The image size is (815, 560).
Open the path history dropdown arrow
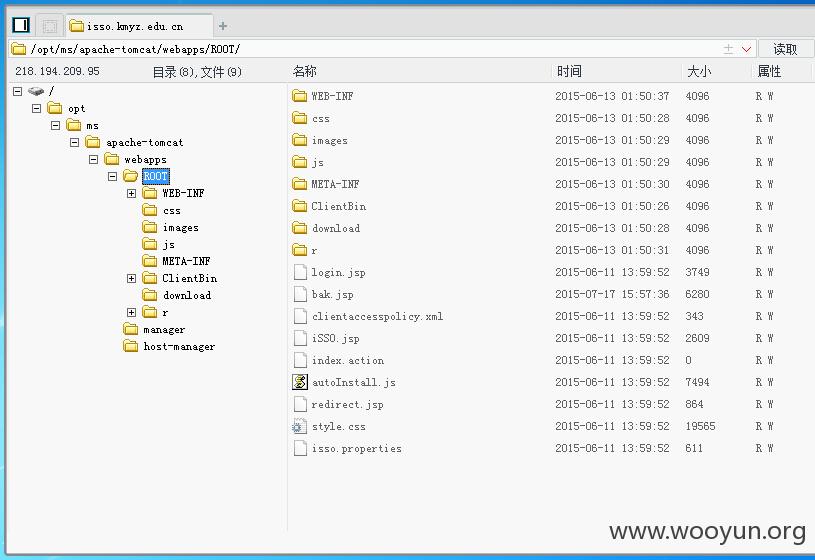click(x=746, y=49)
